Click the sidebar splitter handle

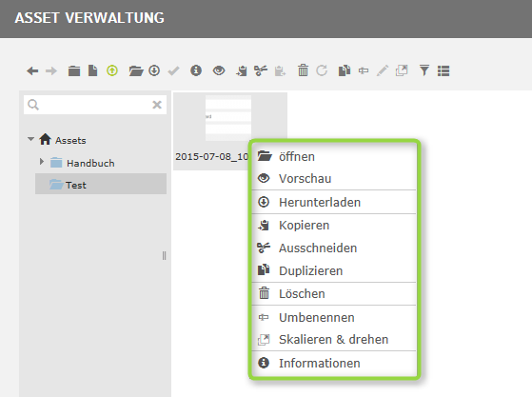(x=165, y=255)
